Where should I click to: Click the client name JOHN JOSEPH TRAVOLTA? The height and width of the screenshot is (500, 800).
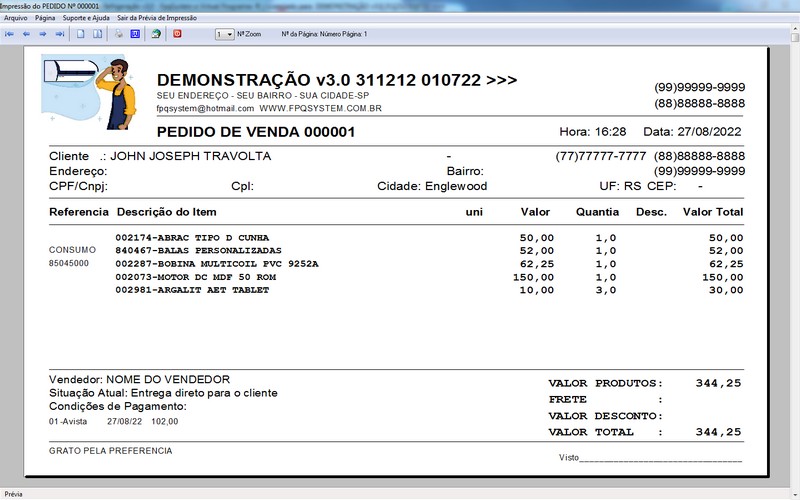click(x=190, y=156)
